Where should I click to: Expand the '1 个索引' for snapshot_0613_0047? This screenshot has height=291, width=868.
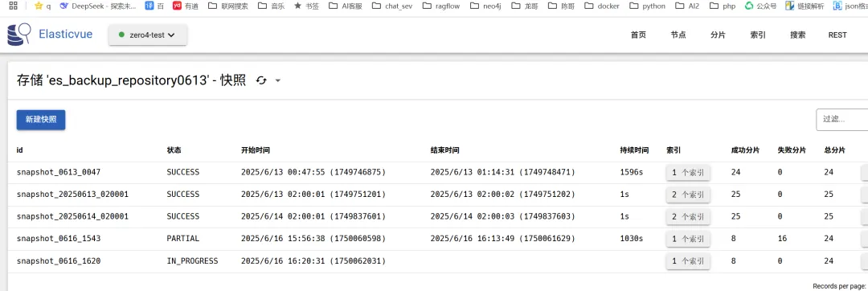pos(688,173)
